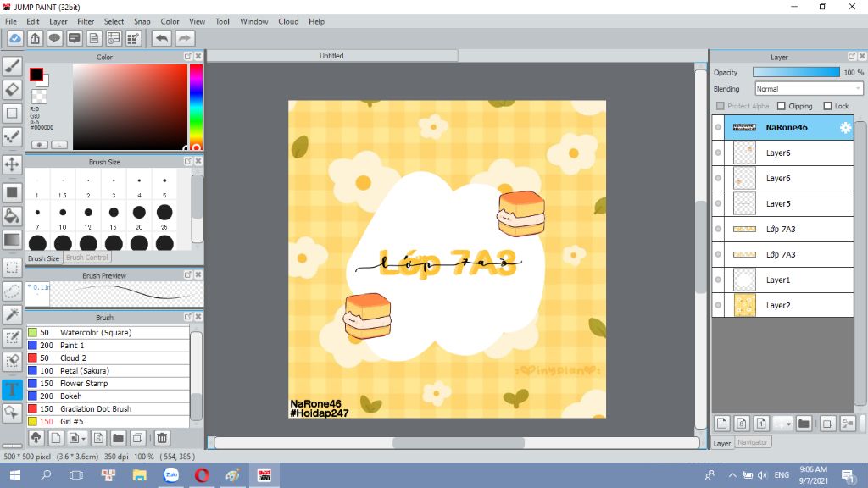Select the Gradient tool

[x=12, y=240]
